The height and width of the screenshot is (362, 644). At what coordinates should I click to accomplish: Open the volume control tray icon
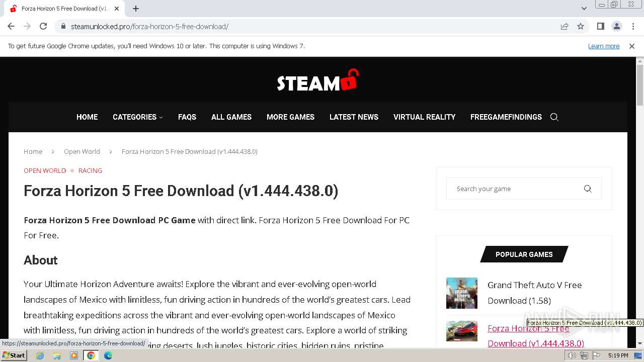click(572, 355)
